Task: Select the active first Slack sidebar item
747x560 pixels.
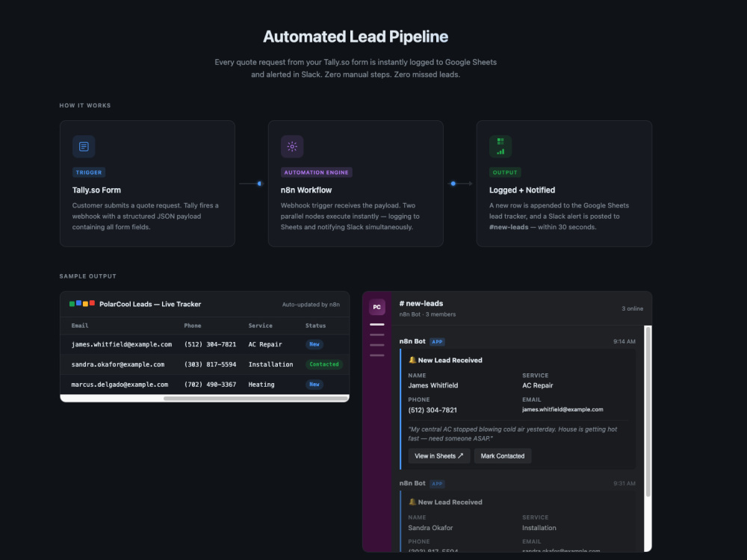Action: click(376, 324)
